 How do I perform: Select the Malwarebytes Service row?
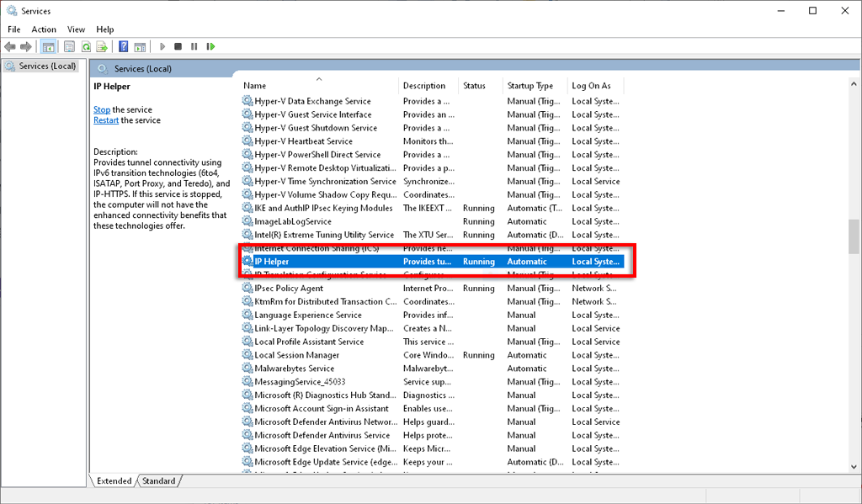tap(294, 369)
